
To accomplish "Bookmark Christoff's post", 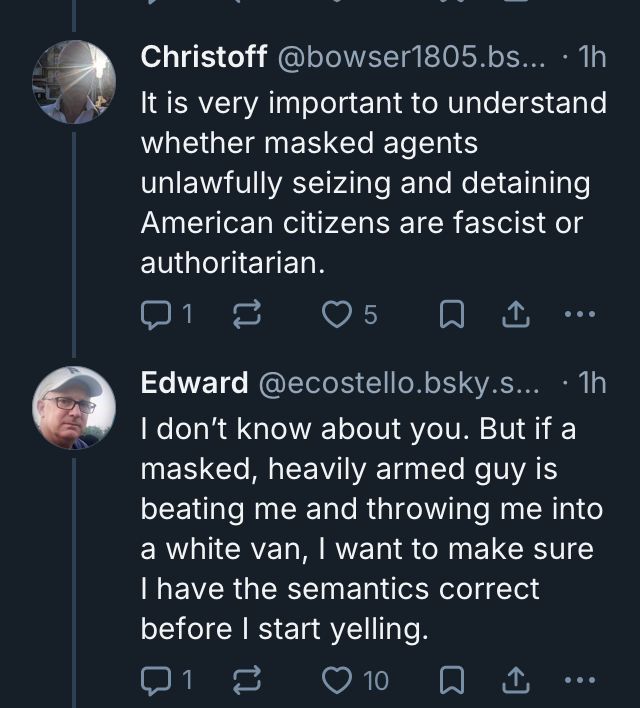I will coord(452,315).
